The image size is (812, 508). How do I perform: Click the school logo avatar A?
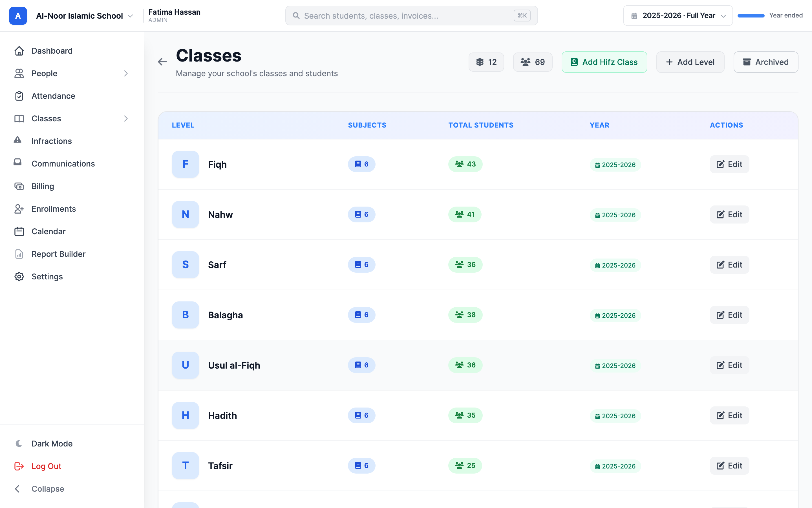point(18,16)
